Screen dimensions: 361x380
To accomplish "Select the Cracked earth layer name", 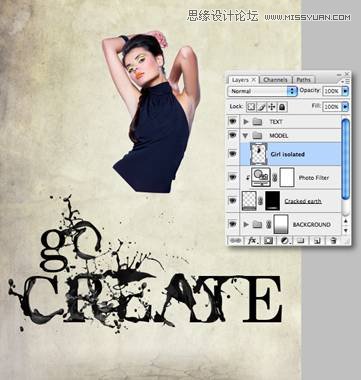I will tap(303, 201).
